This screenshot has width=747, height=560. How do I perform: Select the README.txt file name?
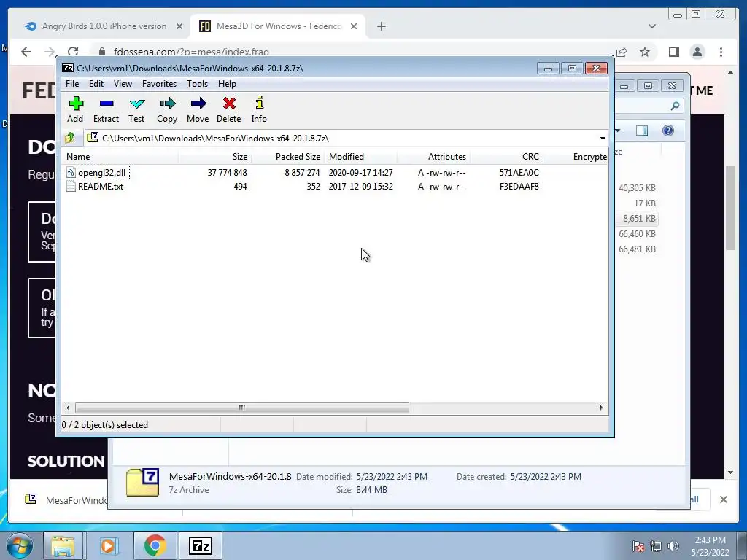click(x=101, y=186)
